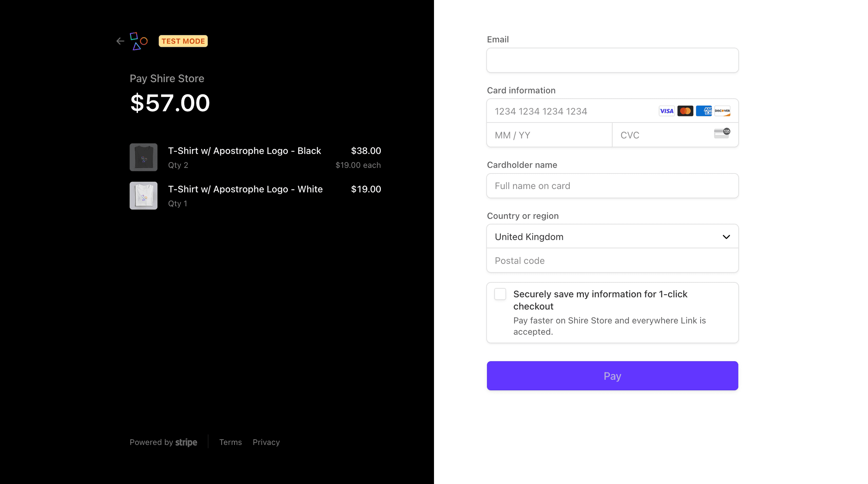Enable save information for 1-click checkout
The width and height of the screenshot is (868, 484).
(500, 294)
